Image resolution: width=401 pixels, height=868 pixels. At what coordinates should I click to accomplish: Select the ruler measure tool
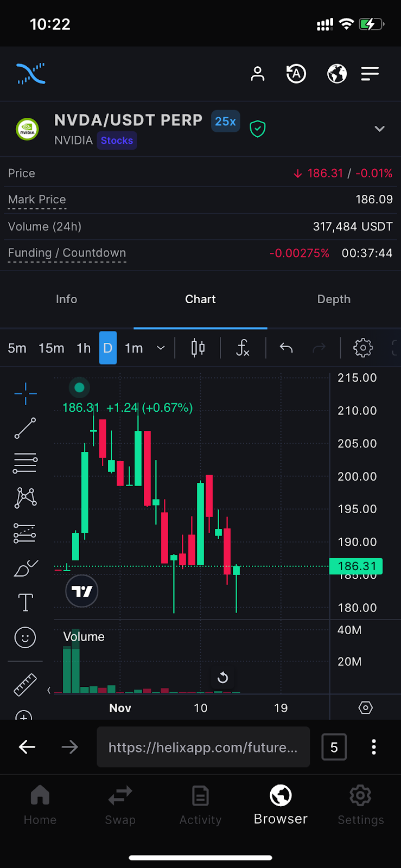click(26, 685)
